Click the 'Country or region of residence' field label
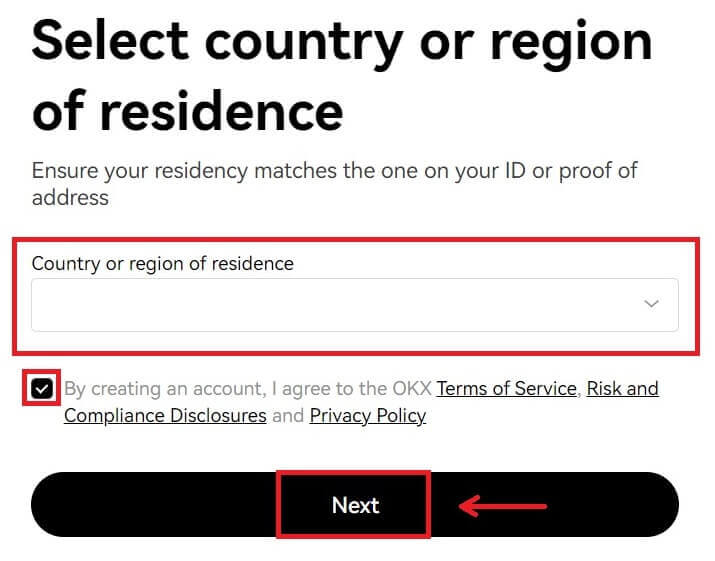The image size is (715, 561). click(x=163, y=264)
